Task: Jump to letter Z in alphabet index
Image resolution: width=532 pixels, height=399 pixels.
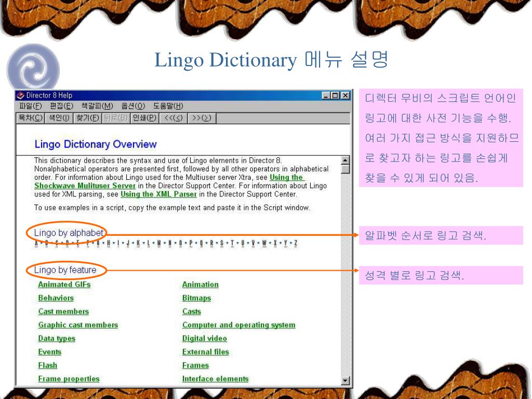Action: coord(296,243)
